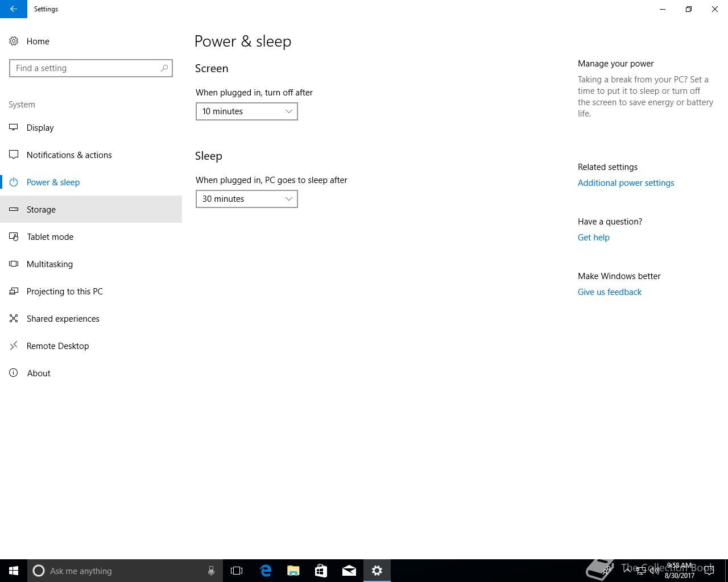Switch to Tablet mode settings
This screenshot has width=728, height=582.
(91, 236)
